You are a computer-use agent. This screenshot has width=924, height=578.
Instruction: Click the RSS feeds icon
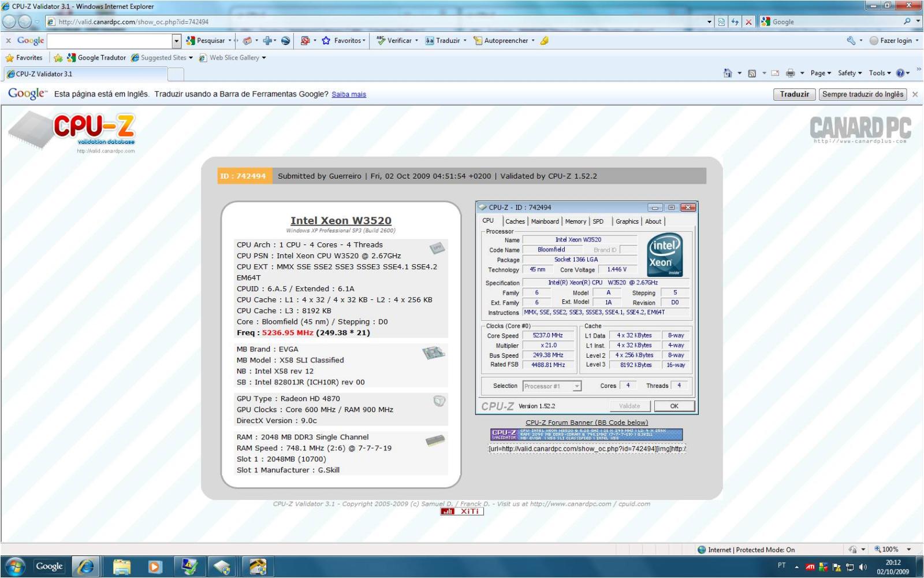[x=752, y=73]
